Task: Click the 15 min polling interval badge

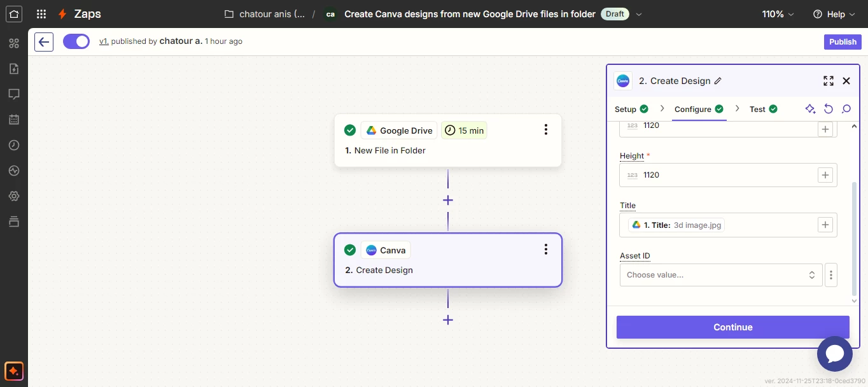Action: pos(464,130)
